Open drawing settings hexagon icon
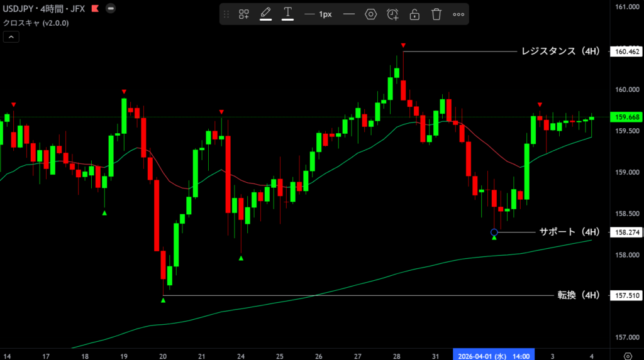The height and width of the screenshot is (360, 644). [371, 14]
